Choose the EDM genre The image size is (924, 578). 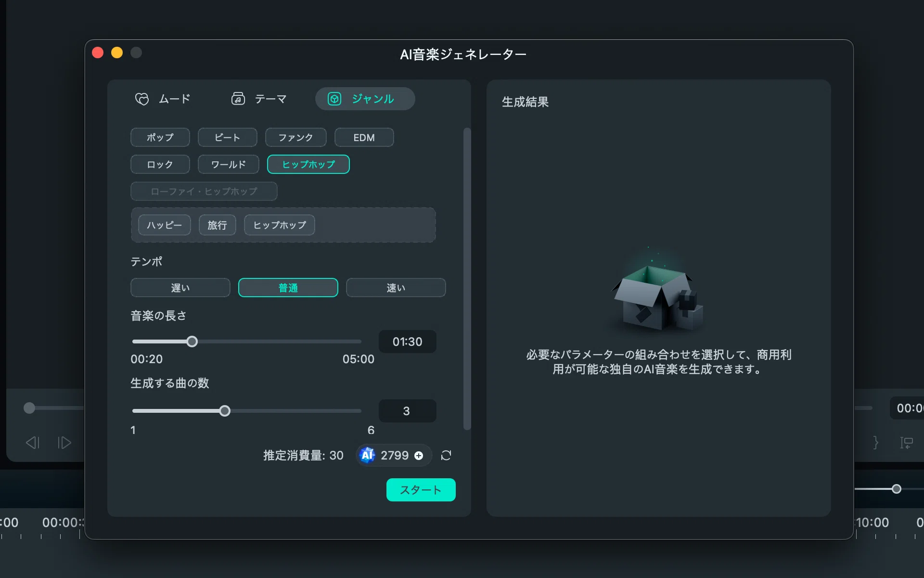click(364, 137)
